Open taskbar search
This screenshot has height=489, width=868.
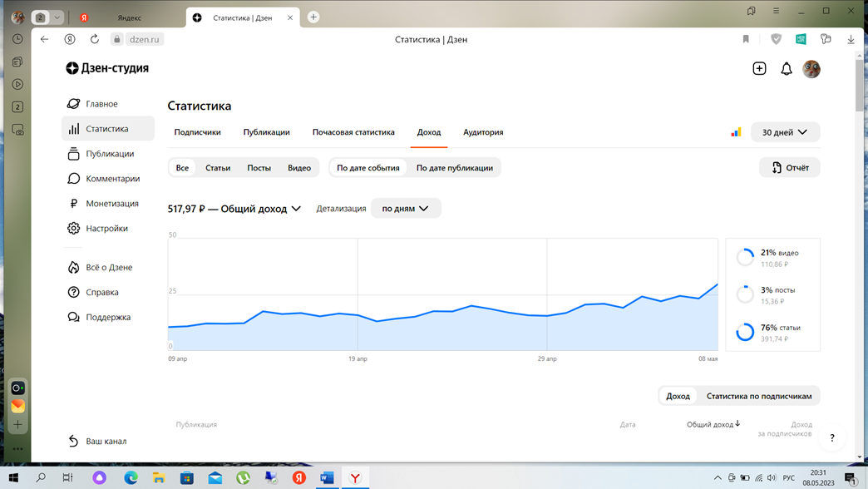(x=41, y=477)
